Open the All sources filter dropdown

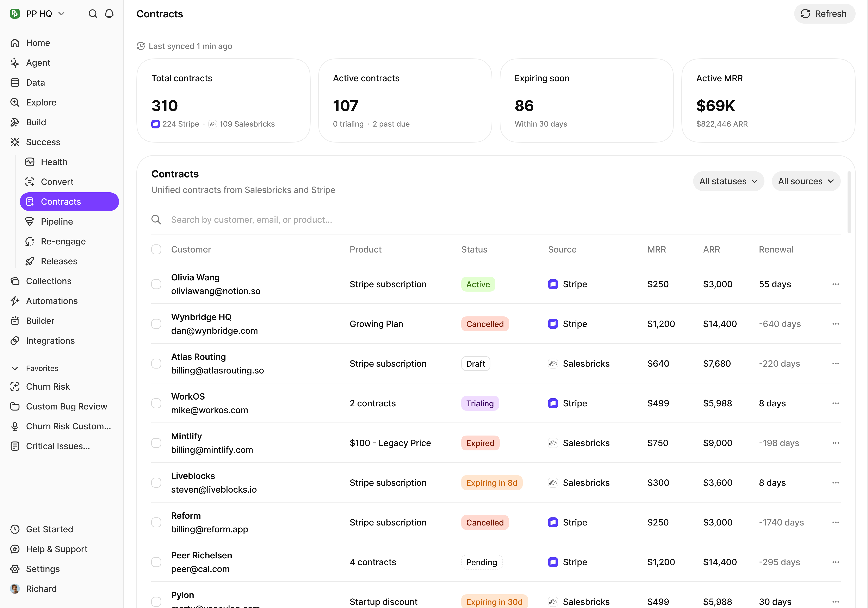coord(806,182)
